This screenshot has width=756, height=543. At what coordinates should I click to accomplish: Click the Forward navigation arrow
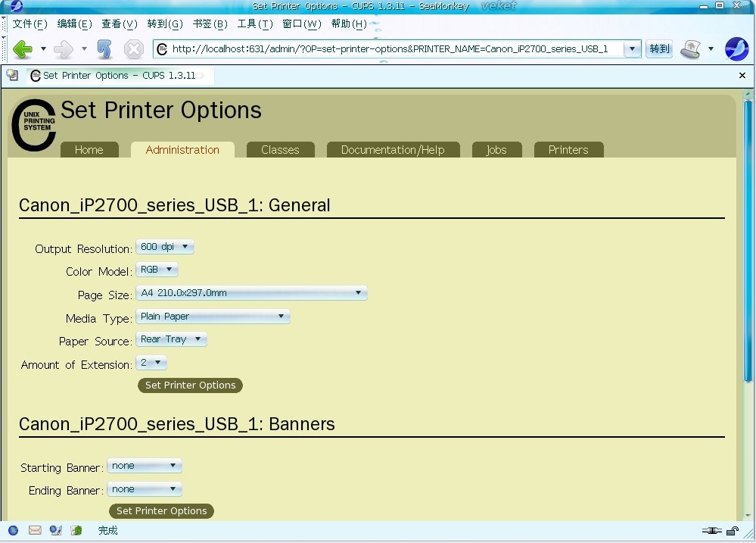click(63, 48)
